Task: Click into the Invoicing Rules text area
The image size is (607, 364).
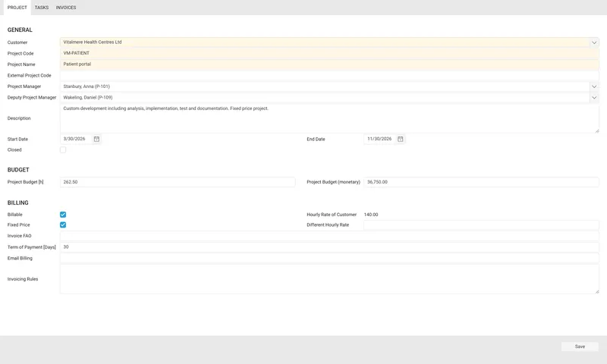Action: tap(329, 279)
